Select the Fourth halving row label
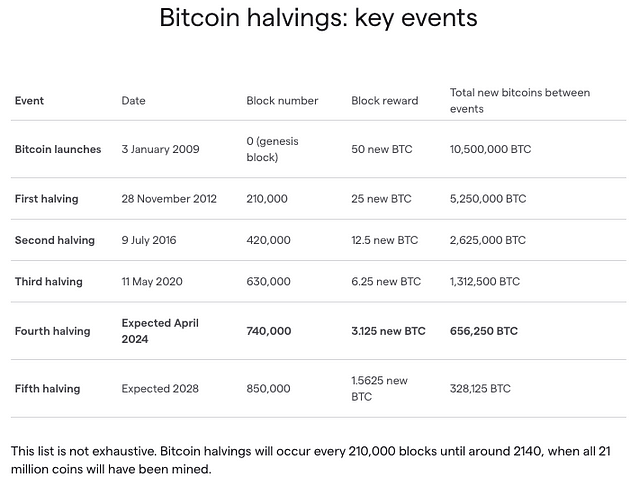Screen dimensions: 630x487 point(52,331)
